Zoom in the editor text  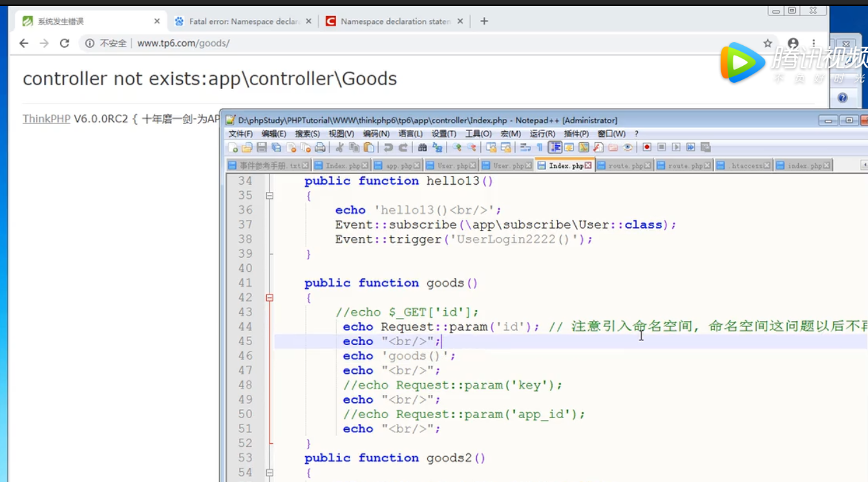[457, 147]
